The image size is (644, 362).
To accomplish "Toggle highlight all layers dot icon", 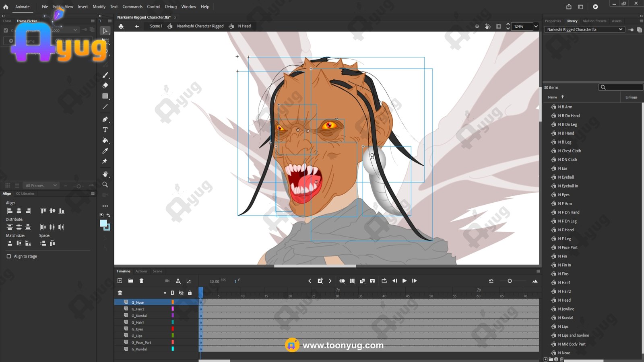I will [165, 293].
